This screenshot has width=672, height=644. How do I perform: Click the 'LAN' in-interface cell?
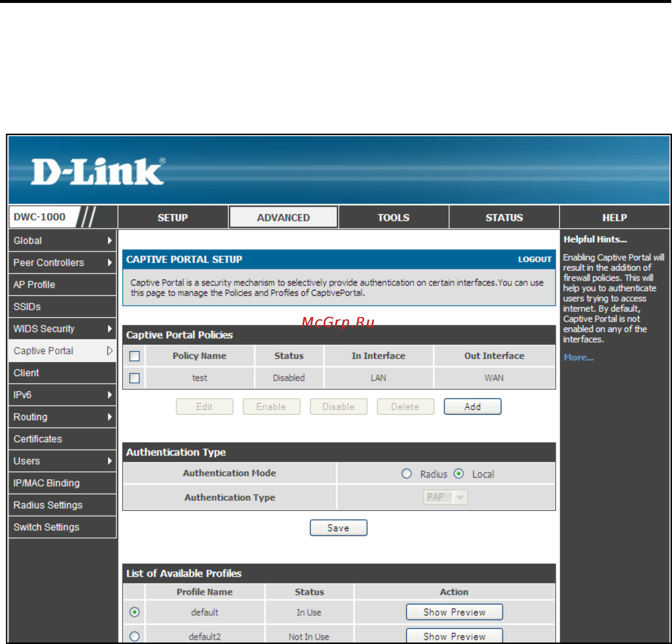[x=379, y=378]
